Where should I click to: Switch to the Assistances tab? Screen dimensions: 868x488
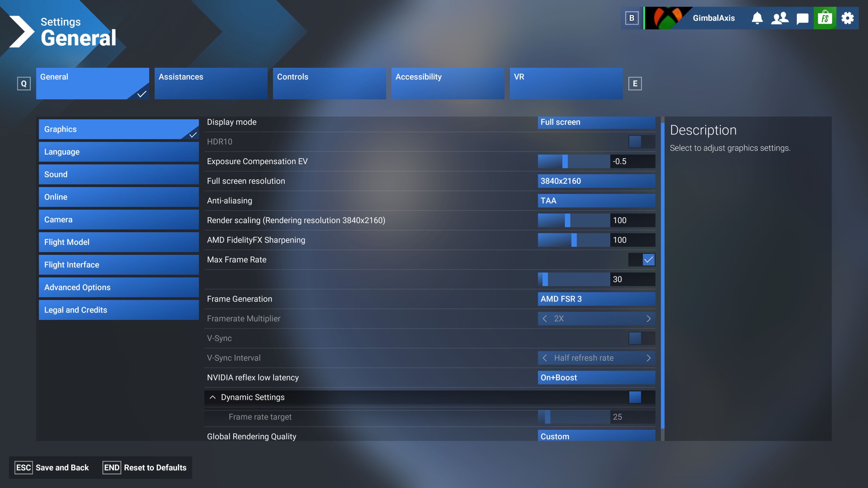211,83
